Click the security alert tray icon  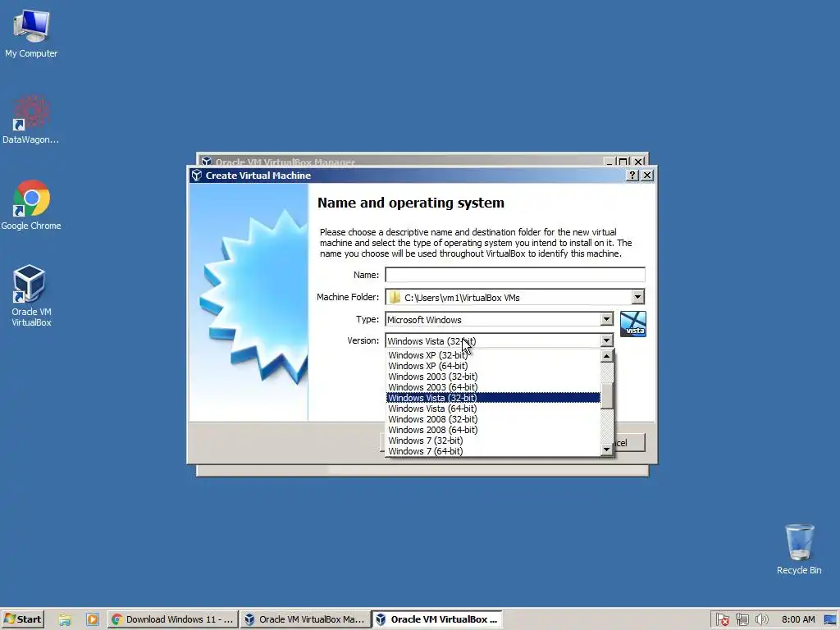click(x=722, y=620)
